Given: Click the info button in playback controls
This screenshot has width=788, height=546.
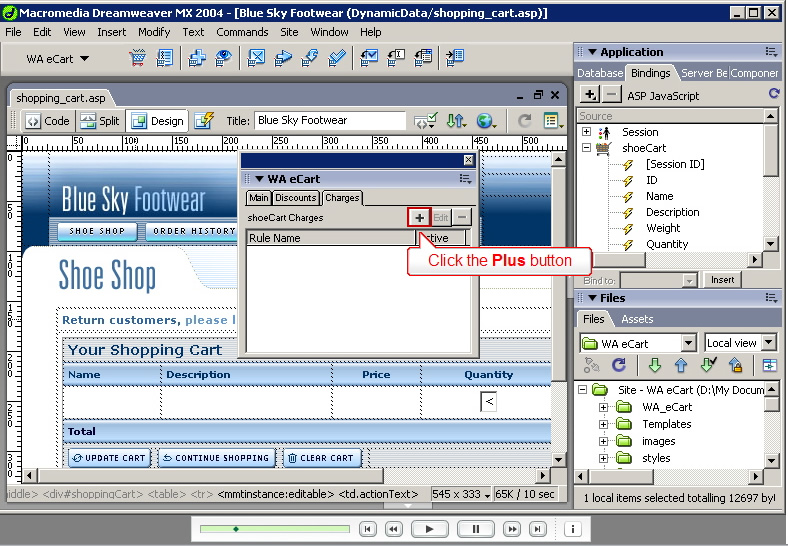Looking at the screenshot, I should 572,529.
